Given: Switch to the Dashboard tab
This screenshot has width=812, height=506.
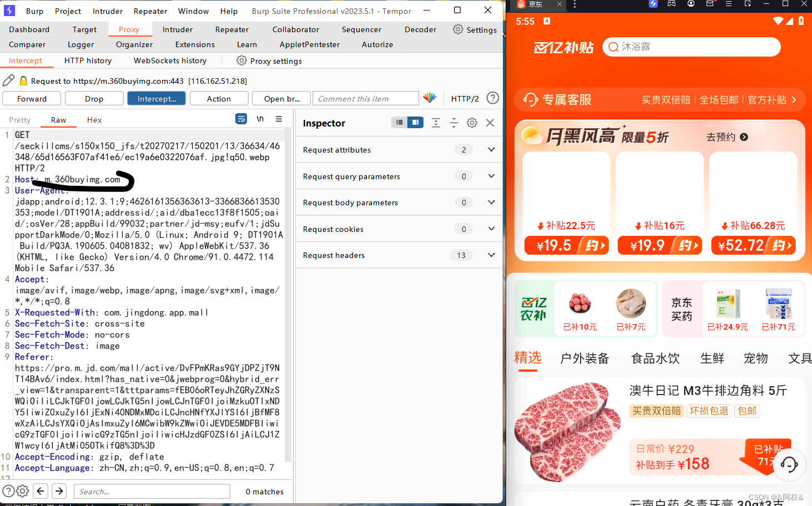Looking at the screenshot, I should pyautogui.click(x=29, y=29).
